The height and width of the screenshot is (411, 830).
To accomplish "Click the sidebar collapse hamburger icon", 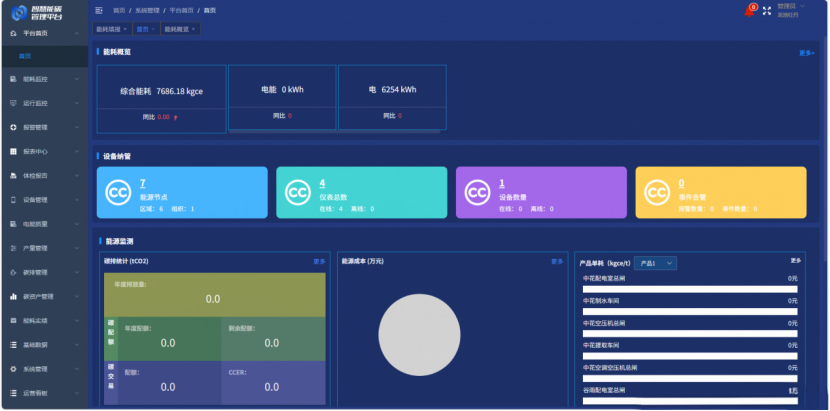I will pyautogui.click(x=99, y=10).
